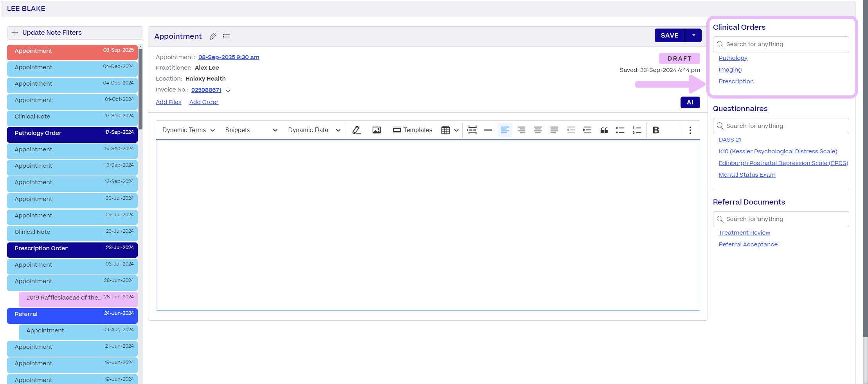Select Pathology clinical order link
868x384 pixels.
click(733, 58)
